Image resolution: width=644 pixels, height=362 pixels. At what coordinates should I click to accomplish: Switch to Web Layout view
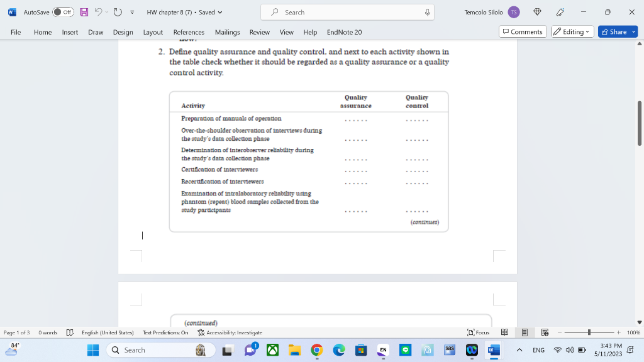(545, 332)
